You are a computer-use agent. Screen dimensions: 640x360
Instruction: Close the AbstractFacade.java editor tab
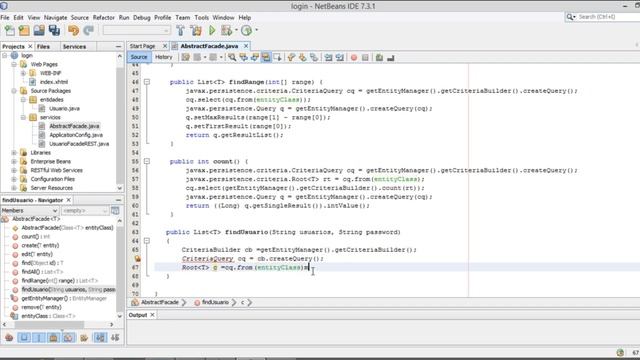point(246,46)
